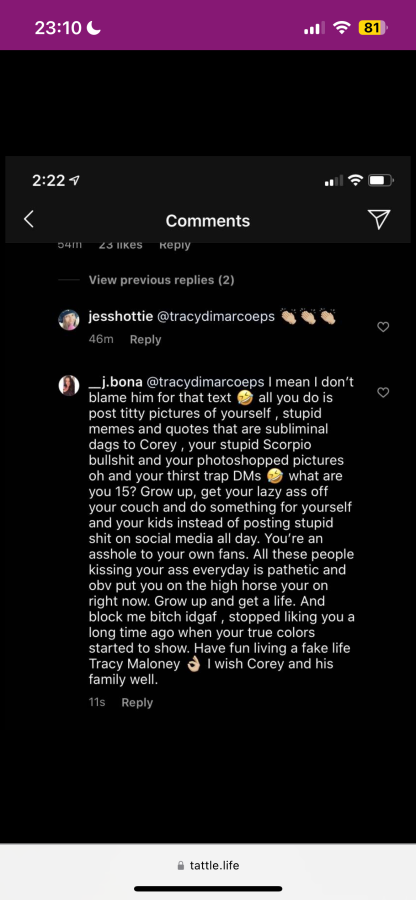
Task: Tap the Wi-Fi icon in the purple status bar
Action: click(342, 27)
